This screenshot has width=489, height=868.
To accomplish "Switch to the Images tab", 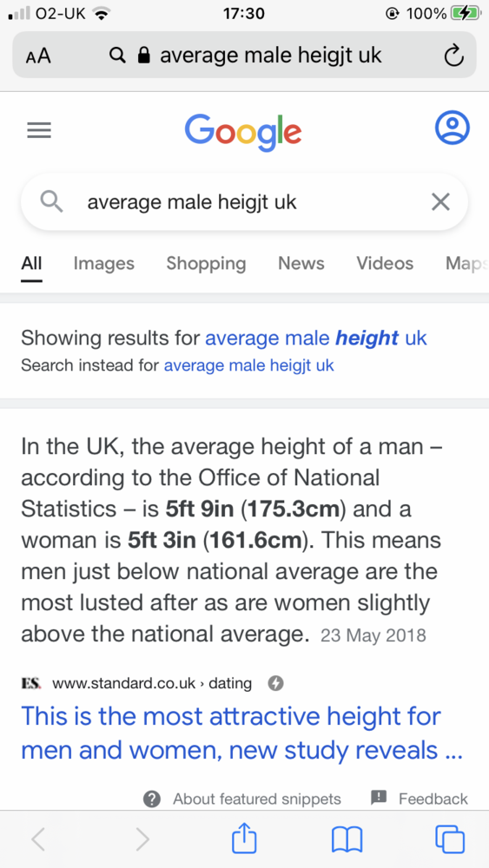I will tap(104, 264).
